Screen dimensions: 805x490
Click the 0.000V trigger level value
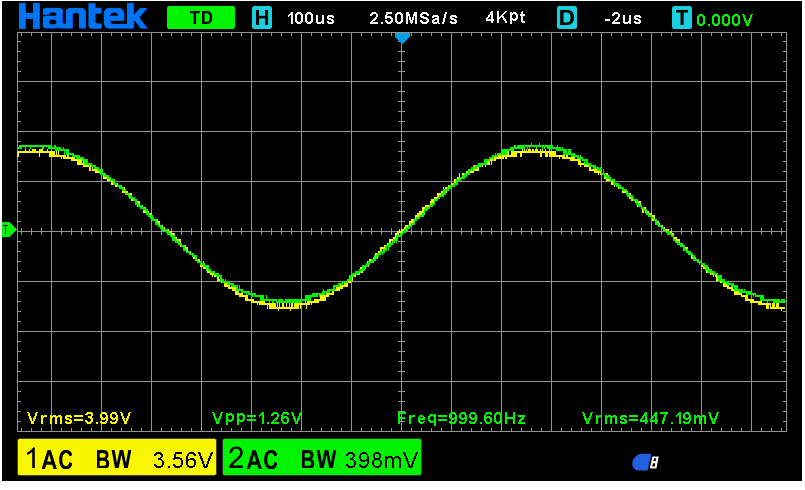[724, 20]
